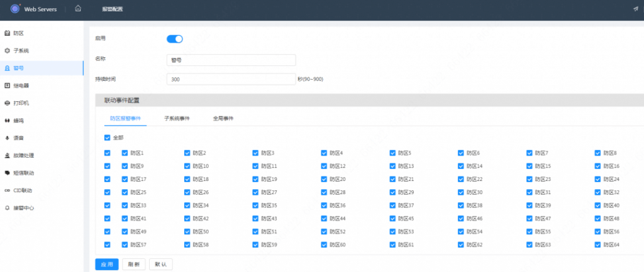Screen dimensions: 644x272
Task: Untick the 防区64 checkbox
Action: click(x=597, y=244)
